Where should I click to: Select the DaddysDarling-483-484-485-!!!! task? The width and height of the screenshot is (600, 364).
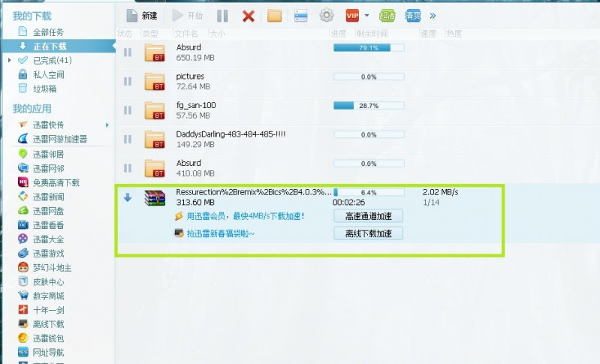pos(231,134)
